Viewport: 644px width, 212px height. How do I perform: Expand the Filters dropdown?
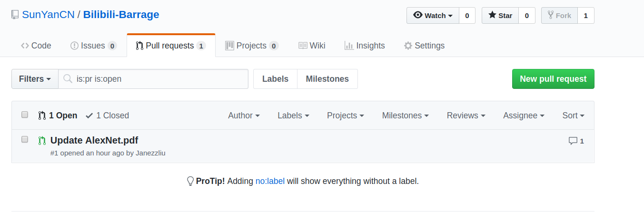click(x=35, y=79)
